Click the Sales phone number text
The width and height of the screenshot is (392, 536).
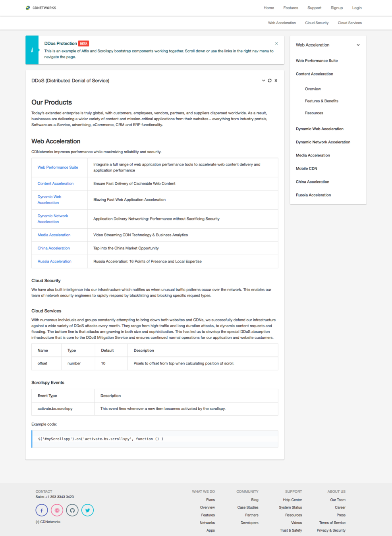coord(55,497)
